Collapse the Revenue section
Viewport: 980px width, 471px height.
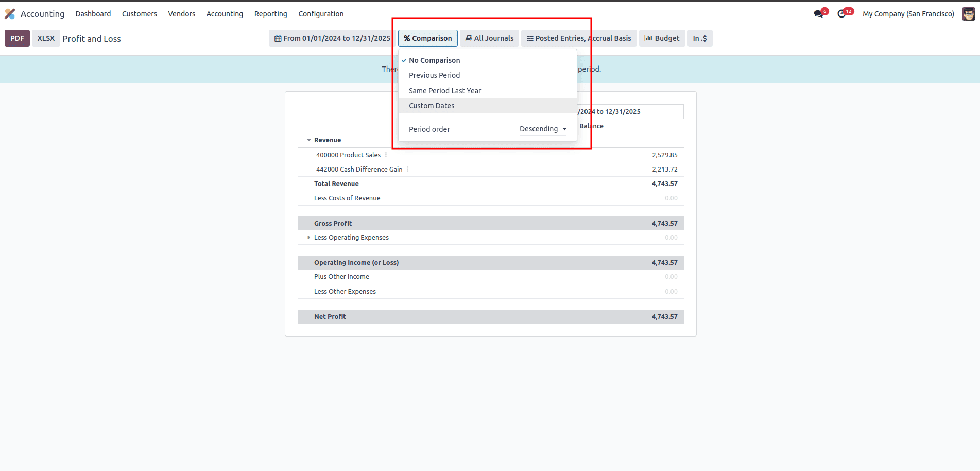tap(309, 140)
